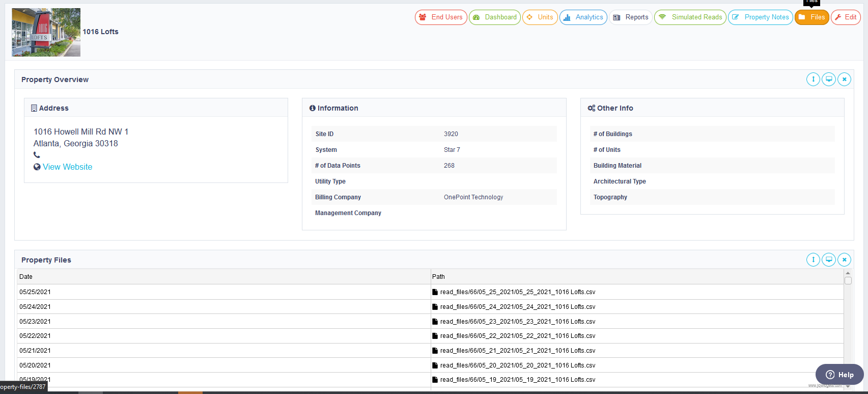This screenshot has height=394, width=868.
Task: Open Analytics from the top bar
Action: pyautogui.click(x=583, y=17)
